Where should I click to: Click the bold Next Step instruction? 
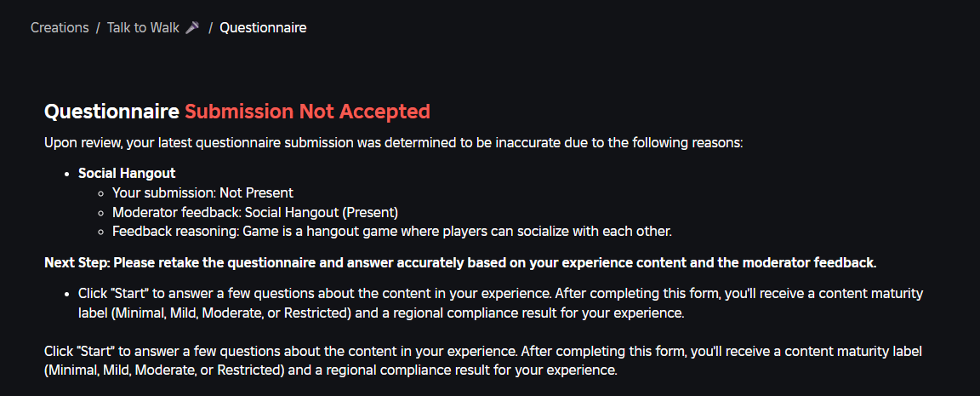(x=460, y=263)
